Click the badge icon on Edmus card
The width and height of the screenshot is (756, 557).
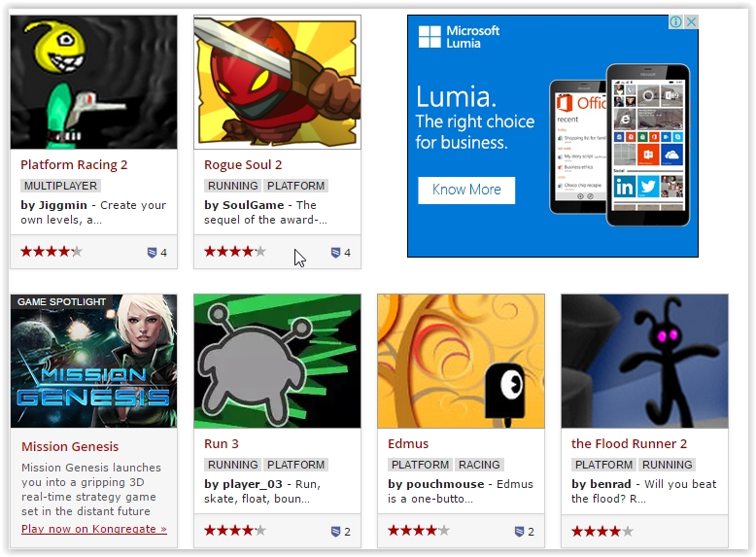(519, 532)
